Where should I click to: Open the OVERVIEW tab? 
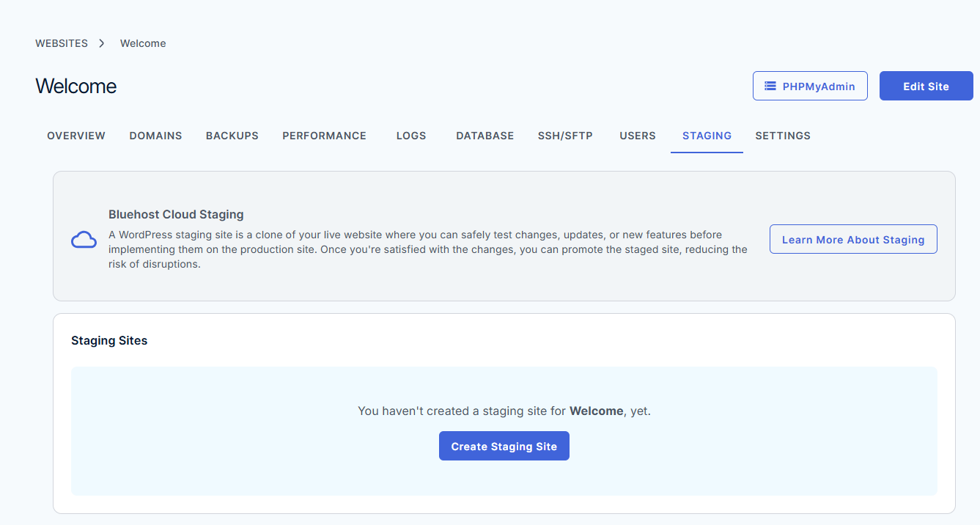coord(76,136)
